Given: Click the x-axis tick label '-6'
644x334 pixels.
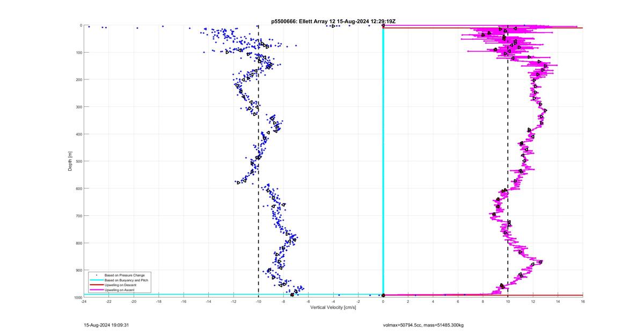Looking at the screenshot, I should (x=309, y=301).
